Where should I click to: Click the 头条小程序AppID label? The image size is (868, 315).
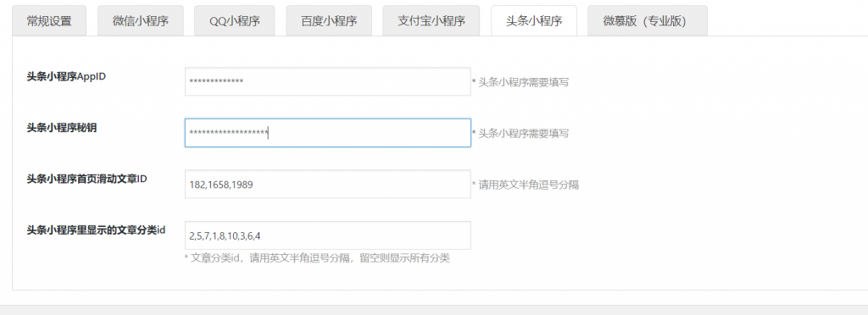(x=66, y=76)
